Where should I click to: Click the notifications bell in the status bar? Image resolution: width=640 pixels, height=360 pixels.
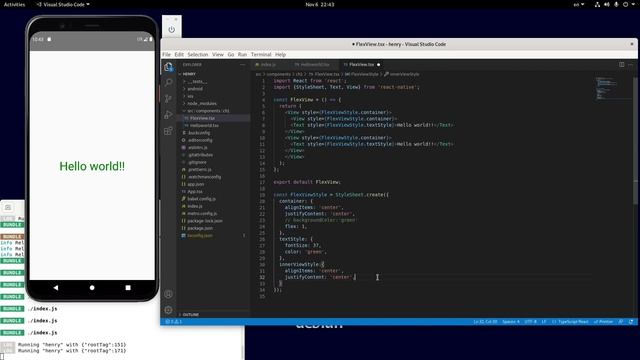tap(631, 322)
